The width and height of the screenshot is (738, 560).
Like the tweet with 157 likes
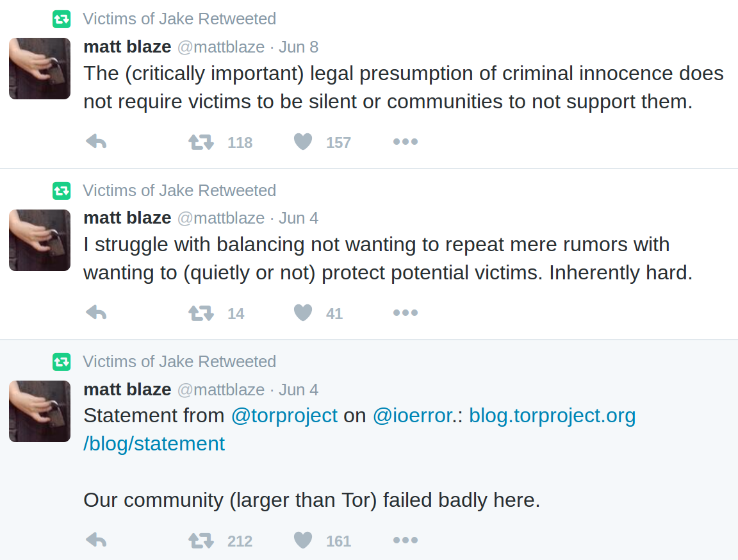303,142
